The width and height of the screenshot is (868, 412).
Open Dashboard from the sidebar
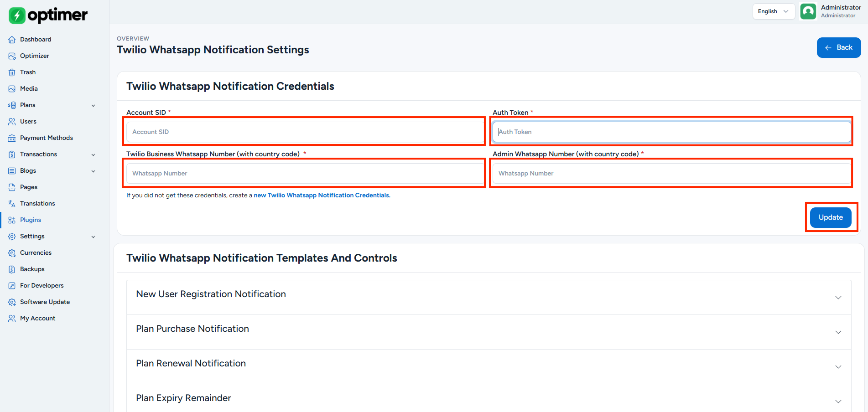36,40
